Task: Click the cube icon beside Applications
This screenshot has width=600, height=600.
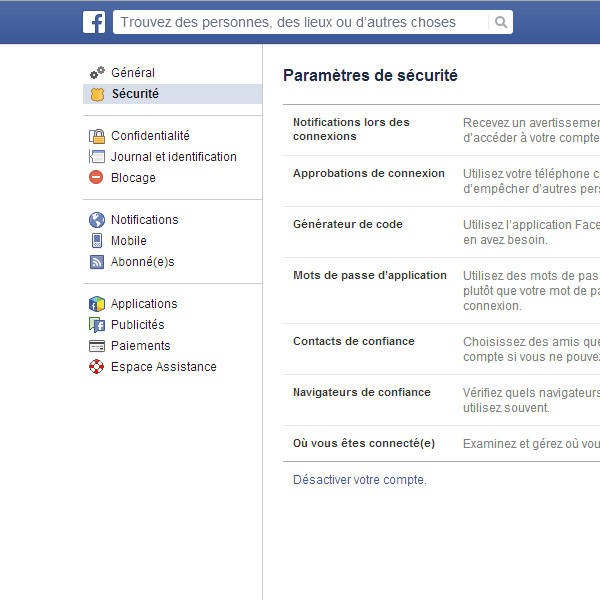Action: click(x=97, y=304)
